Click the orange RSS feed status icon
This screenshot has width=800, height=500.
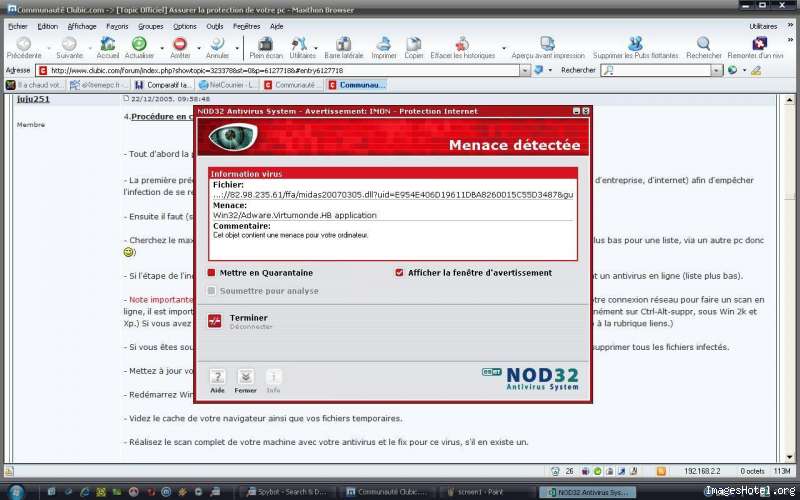pos(661,471)
